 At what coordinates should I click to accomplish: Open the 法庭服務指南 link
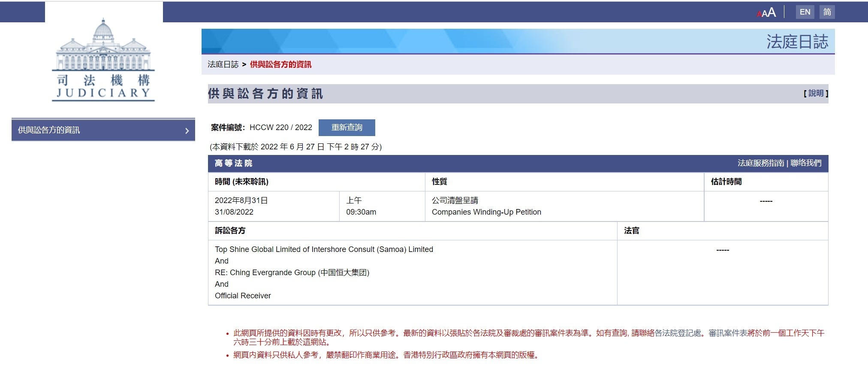pos(760,163)
